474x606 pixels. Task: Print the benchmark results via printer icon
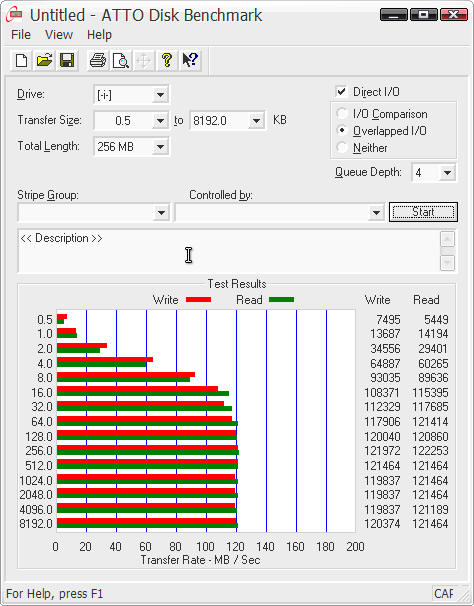coord(98,60)
